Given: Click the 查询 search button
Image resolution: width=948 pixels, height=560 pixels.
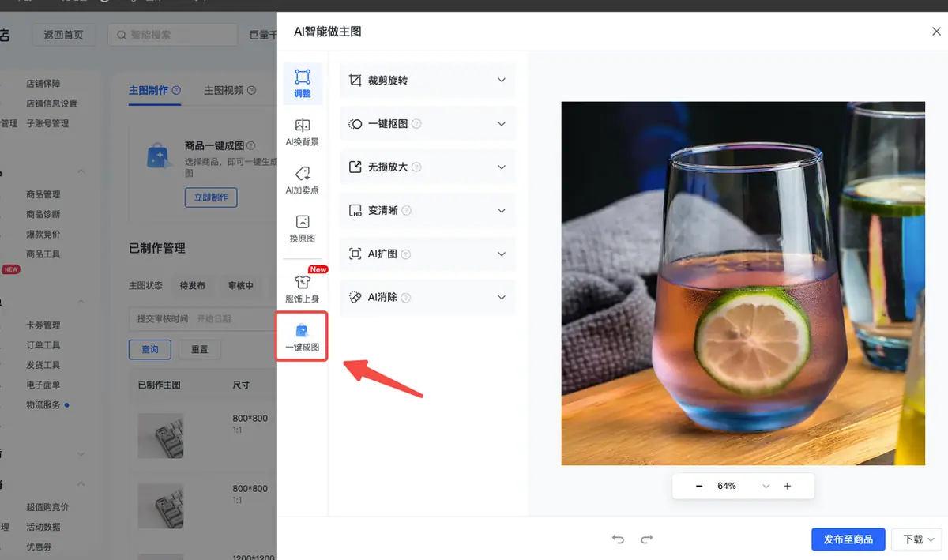Looking at the screenshot, I should [150, 349].
